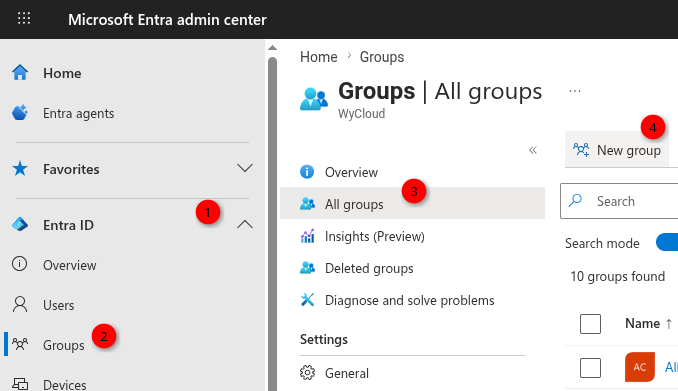The image size is (678, 391).
Task: Click the General gear icon
Action: 307,372
